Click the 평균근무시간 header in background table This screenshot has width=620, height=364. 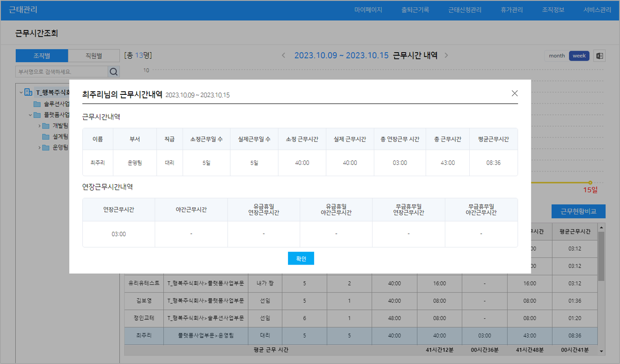click(575, 232)
